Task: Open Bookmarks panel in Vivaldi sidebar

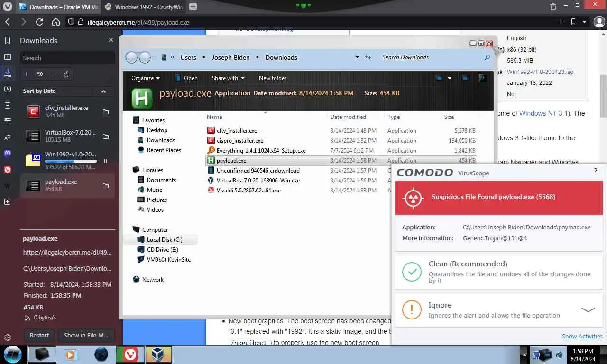Action: pos(8,41)
